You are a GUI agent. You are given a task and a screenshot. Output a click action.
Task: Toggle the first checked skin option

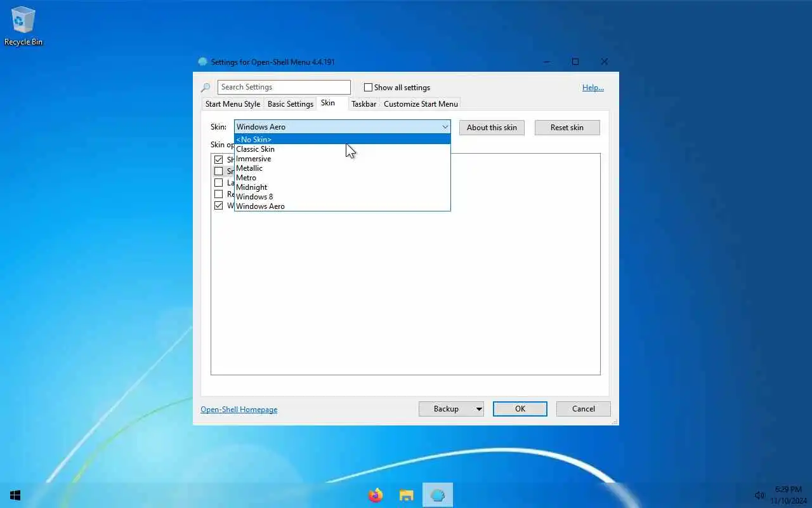tap(219, 159)
